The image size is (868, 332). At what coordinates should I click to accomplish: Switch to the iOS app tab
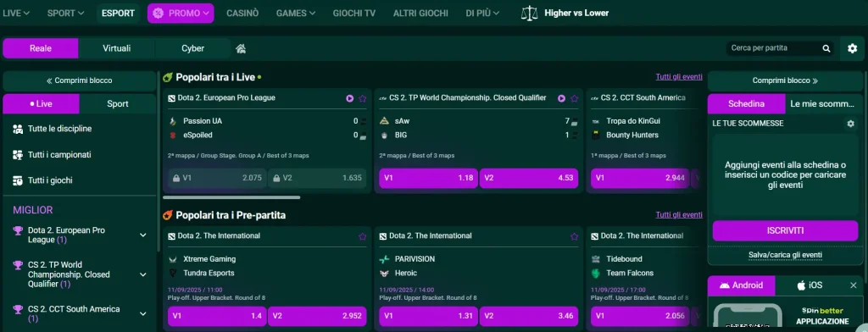tap(810, 285)
